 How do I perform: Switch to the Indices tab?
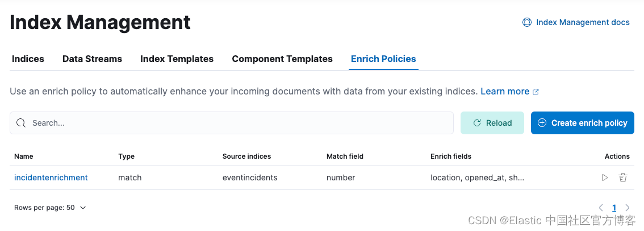28,59
